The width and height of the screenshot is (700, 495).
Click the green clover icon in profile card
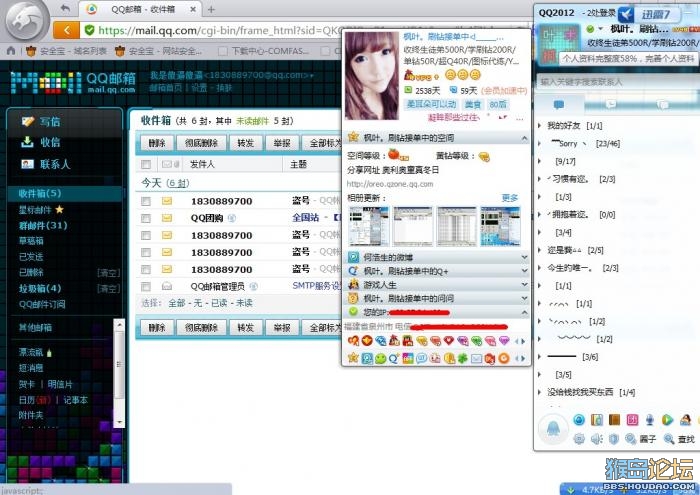point(463,358)
